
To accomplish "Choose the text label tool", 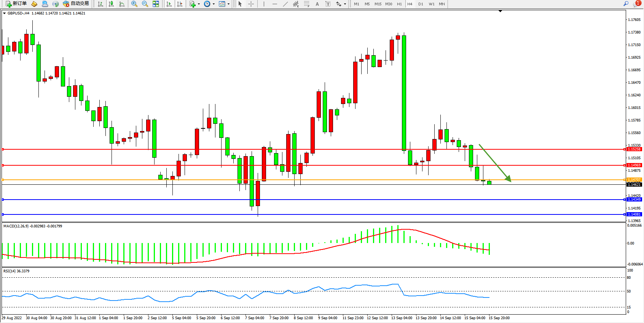I will (x=328, y=4).
